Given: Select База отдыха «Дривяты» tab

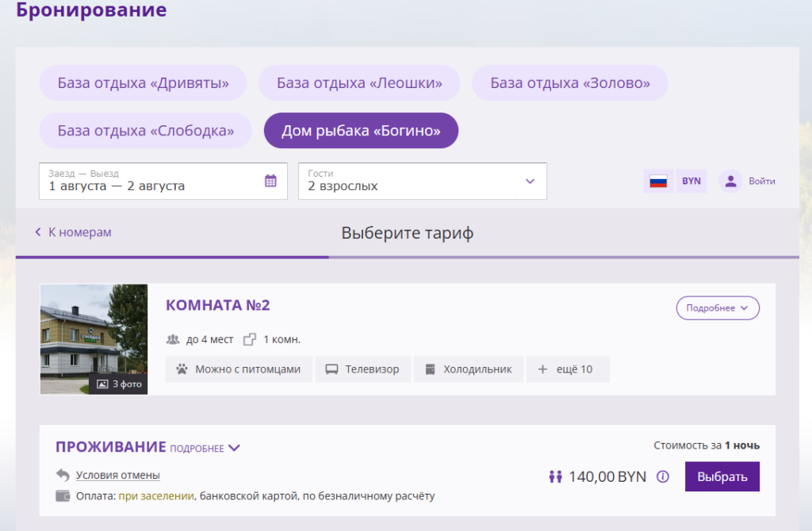Looking at the screenshot, I should [143, 82].
